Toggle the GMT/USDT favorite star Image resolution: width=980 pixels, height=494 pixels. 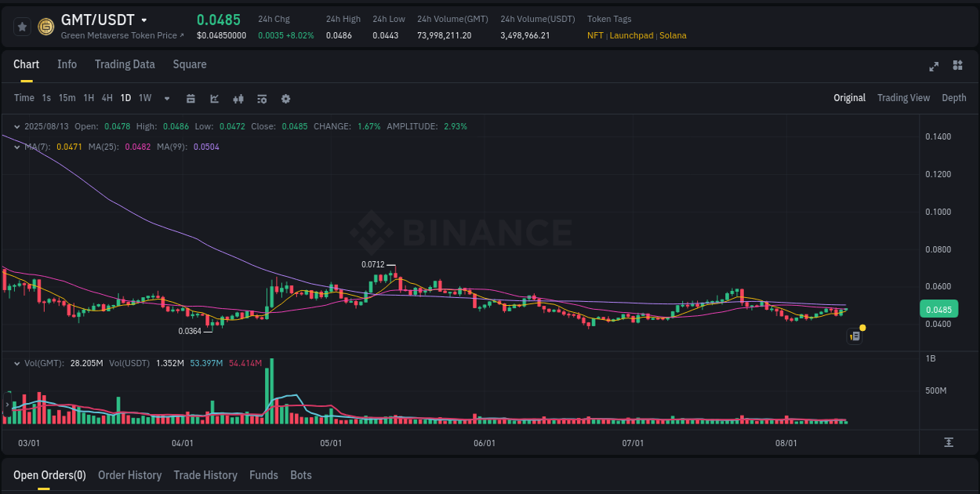[x=22, y=25]
